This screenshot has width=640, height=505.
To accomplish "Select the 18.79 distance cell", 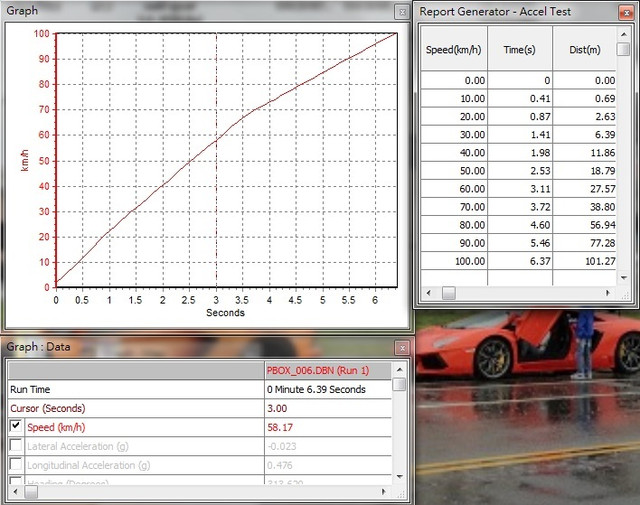I will tap(584, 171).
